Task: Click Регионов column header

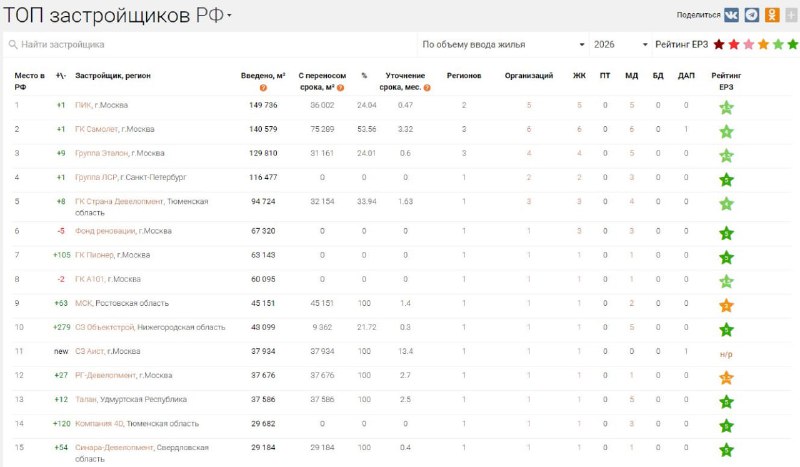Action: [x=464, y=76]
